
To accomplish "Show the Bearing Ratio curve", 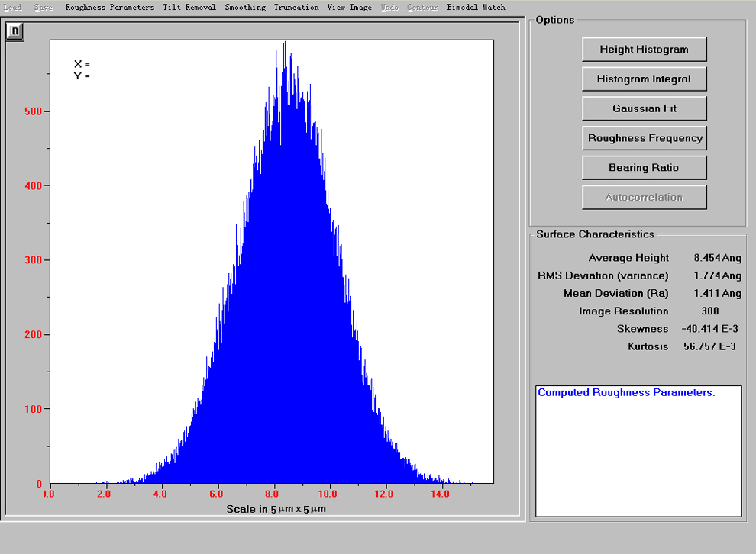I will 645,168.
